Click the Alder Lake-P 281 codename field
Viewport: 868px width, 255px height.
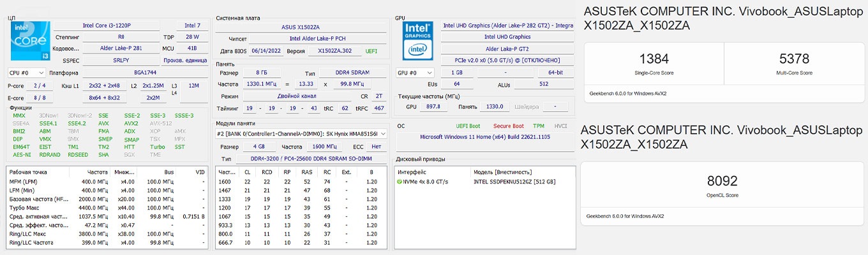click(121, 48)
